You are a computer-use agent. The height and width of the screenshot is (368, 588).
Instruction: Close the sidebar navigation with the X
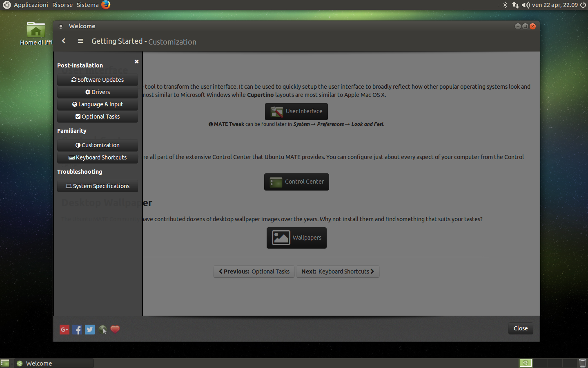pyautogui.click(x=136, y=62)
